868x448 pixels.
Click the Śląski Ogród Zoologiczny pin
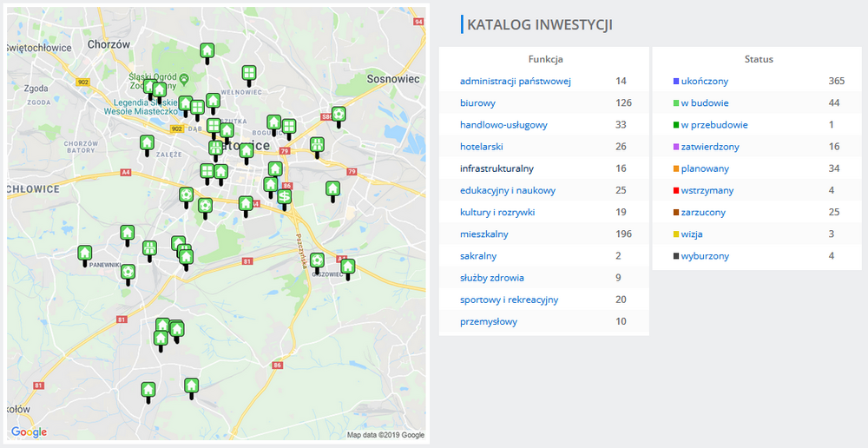[184, 79]
